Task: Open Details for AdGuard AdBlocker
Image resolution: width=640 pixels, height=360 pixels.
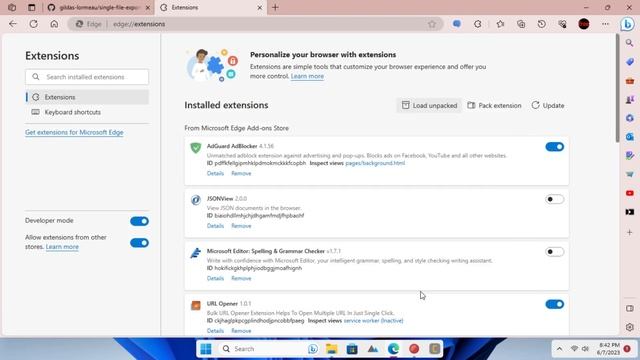Action: [x=215, y=173]
